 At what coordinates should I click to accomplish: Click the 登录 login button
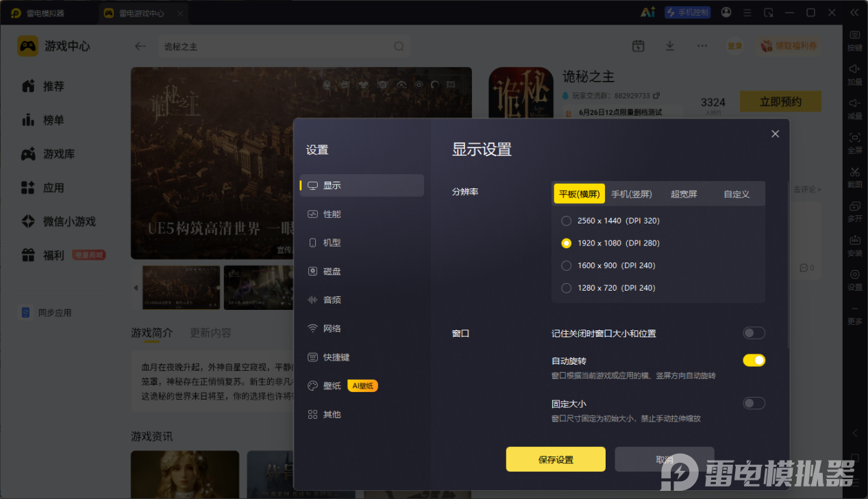click(735, 46)
